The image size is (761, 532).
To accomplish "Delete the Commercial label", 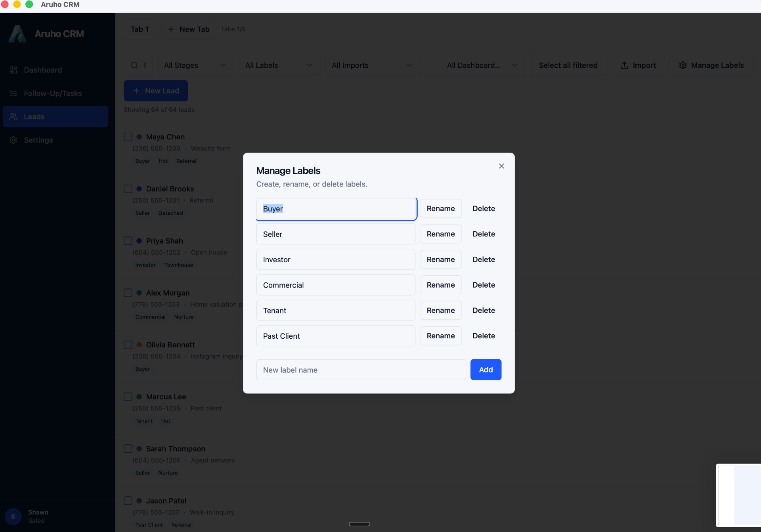I will point(484,285).
